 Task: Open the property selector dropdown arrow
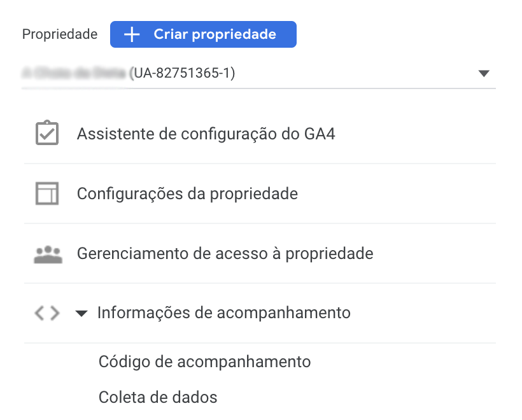(x=484, y=74)
